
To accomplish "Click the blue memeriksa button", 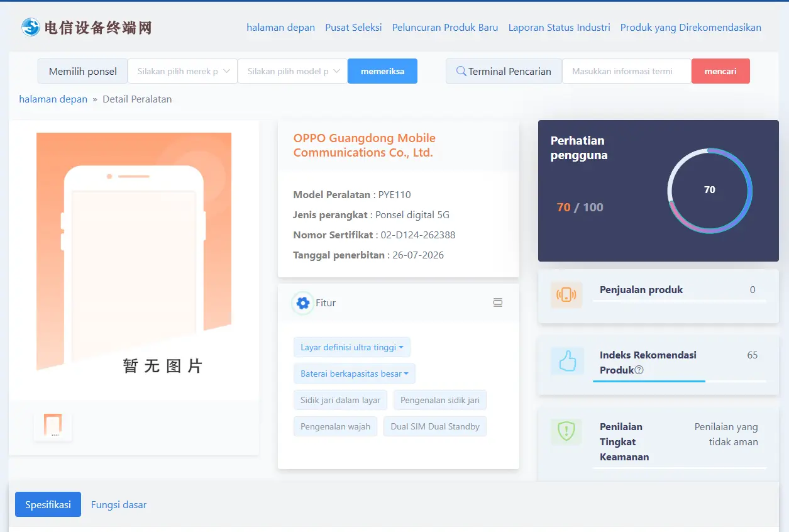I will (x=382, y=71).
